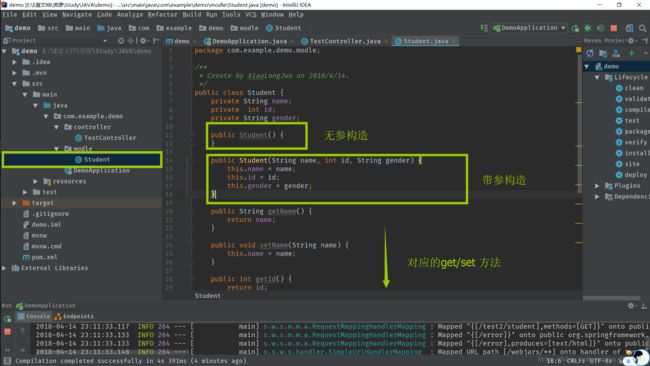
Task: Switch to Endpoints tab in Run panel
Action: [x=74, y=316]
